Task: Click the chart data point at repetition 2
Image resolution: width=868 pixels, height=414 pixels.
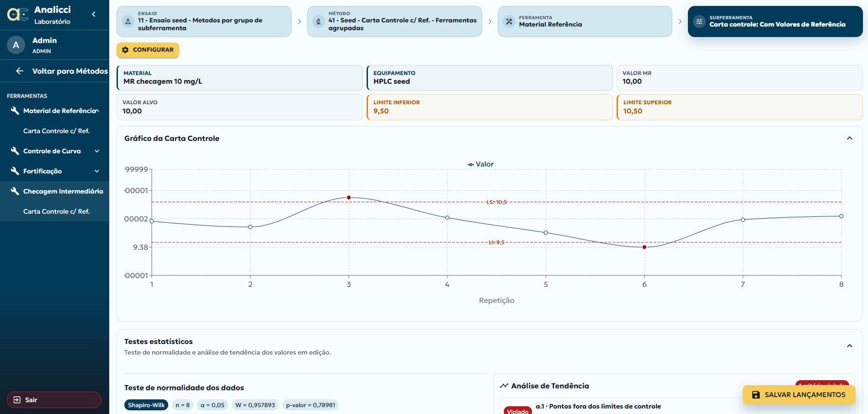Action: pyautogui.click(x=250, y=227)
